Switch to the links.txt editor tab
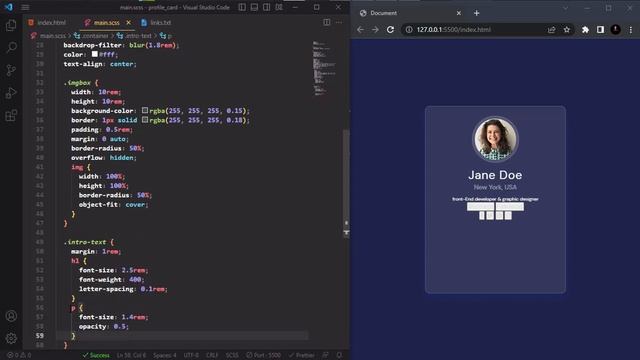The image size is (640, 360). [156, 22]
